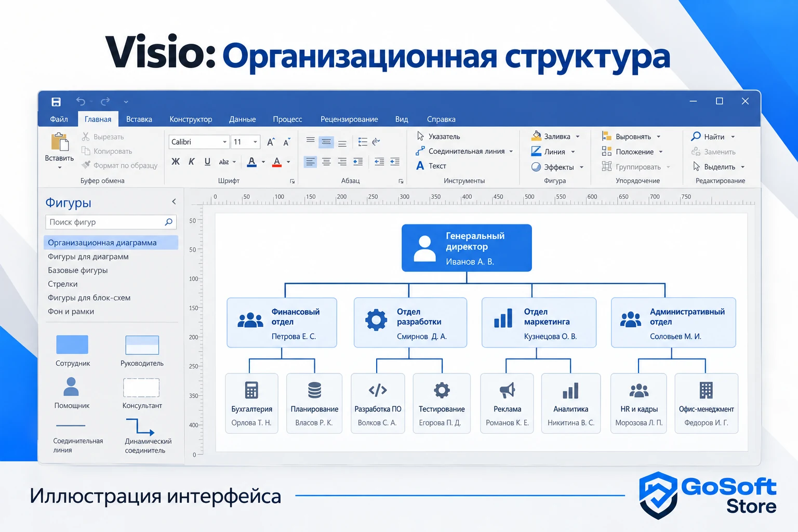Increase the font size
Viewport: 798px width, 532px height.
[x=271, y=142]
